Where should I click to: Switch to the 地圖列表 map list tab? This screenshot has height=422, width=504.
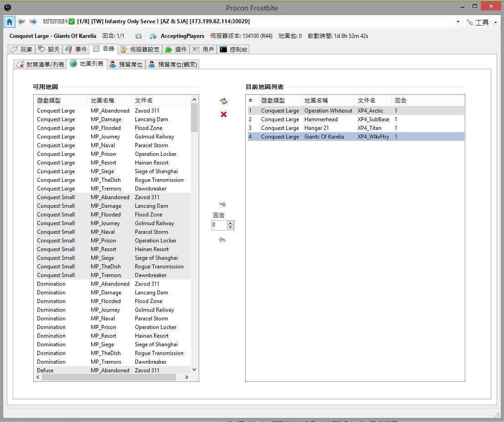click(x=87, y=64)
